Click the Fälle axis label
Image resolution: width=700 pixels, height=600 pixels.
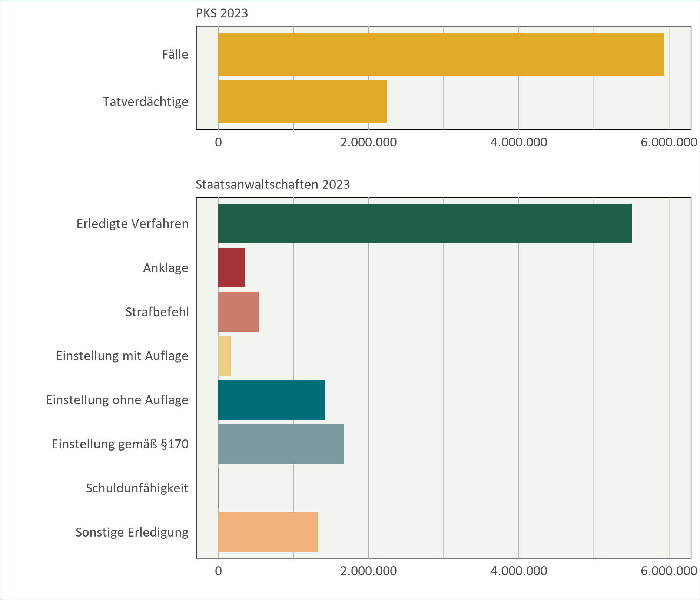coord(175,55)
